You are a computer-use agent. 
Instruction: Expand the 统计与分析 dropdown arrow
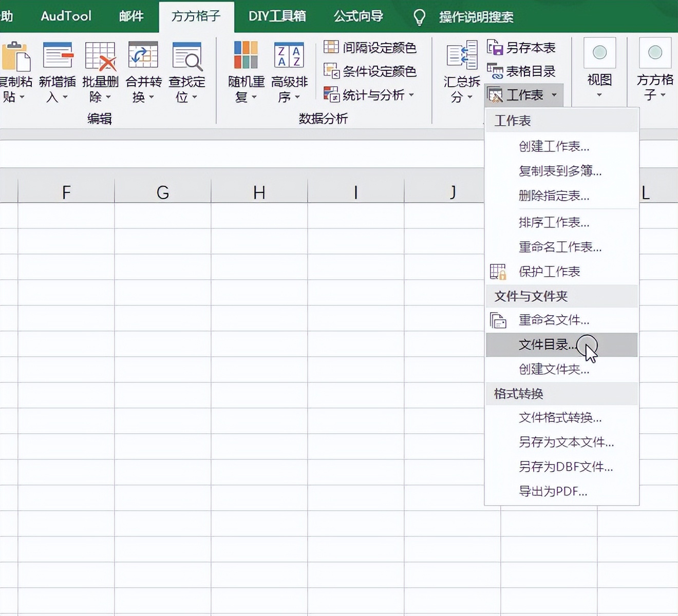coord(412,95)
